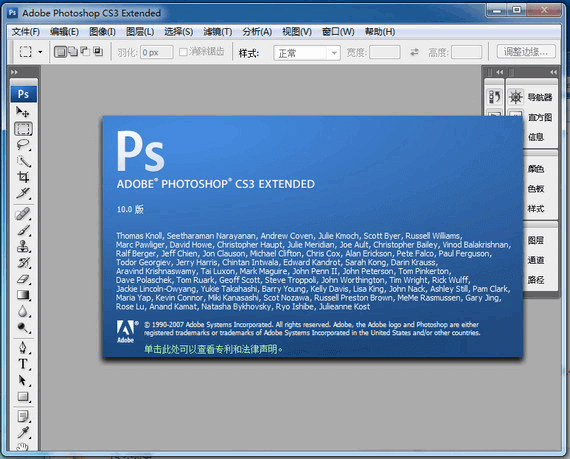Select the Rectangular Marquee tool in toolbox
The width and height of the screenshot is (570, 459).
23,129
